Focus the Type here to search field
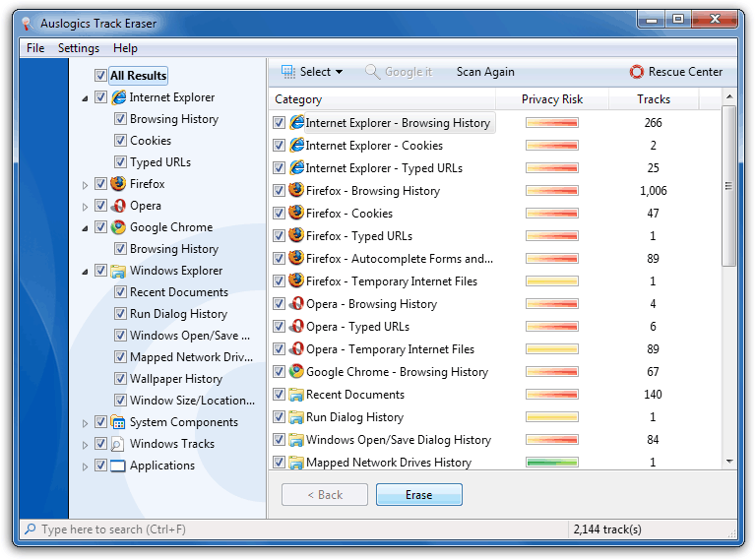Viewport: 755px width, 560px height. (x=293, y=529)
